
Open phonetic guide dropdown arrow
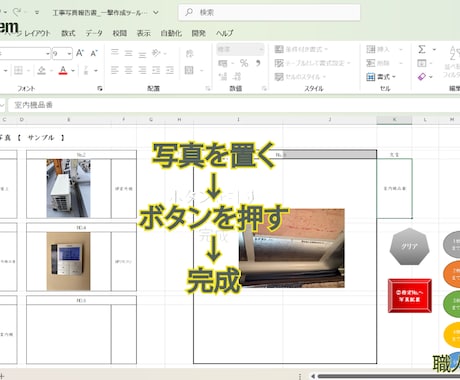point(96,70)
